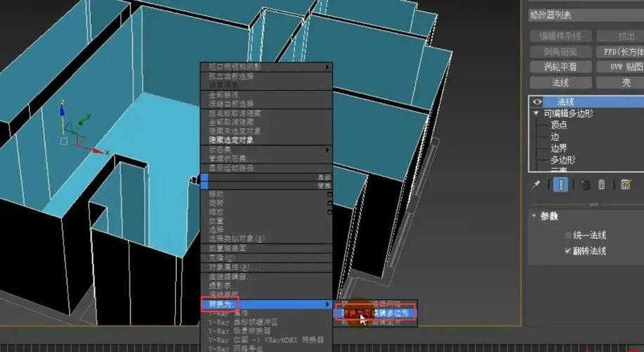Click the pin stack icon
Viewport: 644px width, 352px height.
[536, 184]
